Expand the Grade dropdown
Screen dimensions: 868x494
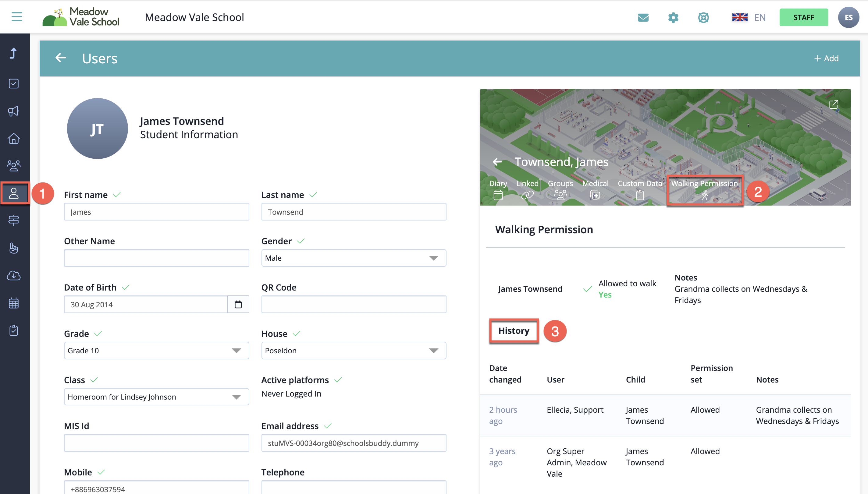click(156, 351)
